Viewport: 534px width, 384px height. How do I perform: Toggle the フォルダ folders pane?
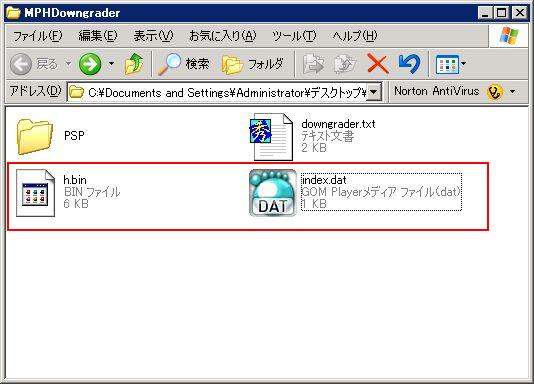pos(253,64)
